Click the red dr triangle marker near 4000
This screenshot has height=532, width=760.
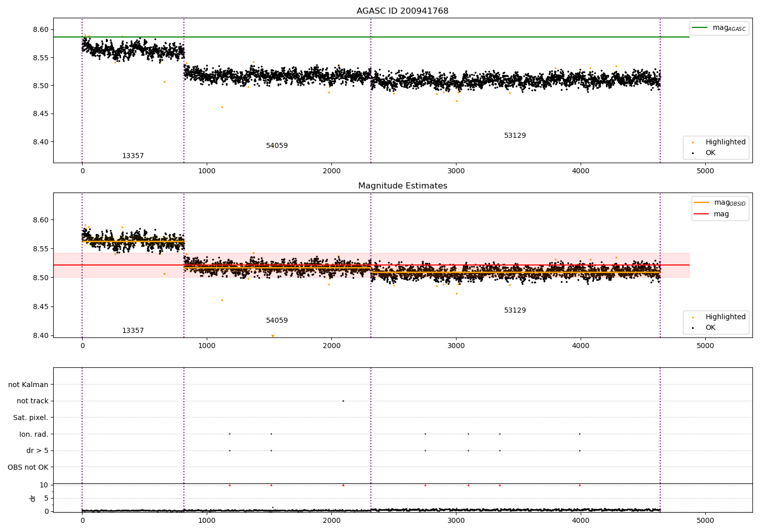pyautogui.click(x=580, y=485)
